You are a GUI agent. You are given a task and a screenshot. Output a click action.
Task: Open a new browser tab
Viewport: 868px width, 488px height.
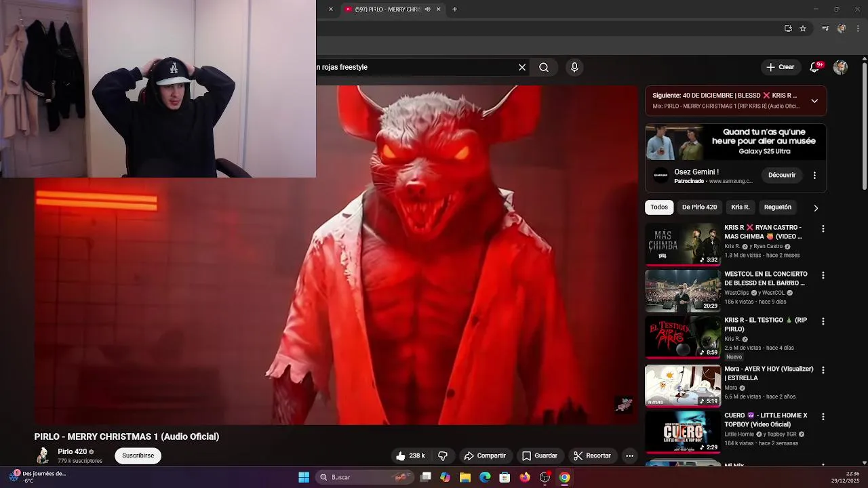[454, 9]
